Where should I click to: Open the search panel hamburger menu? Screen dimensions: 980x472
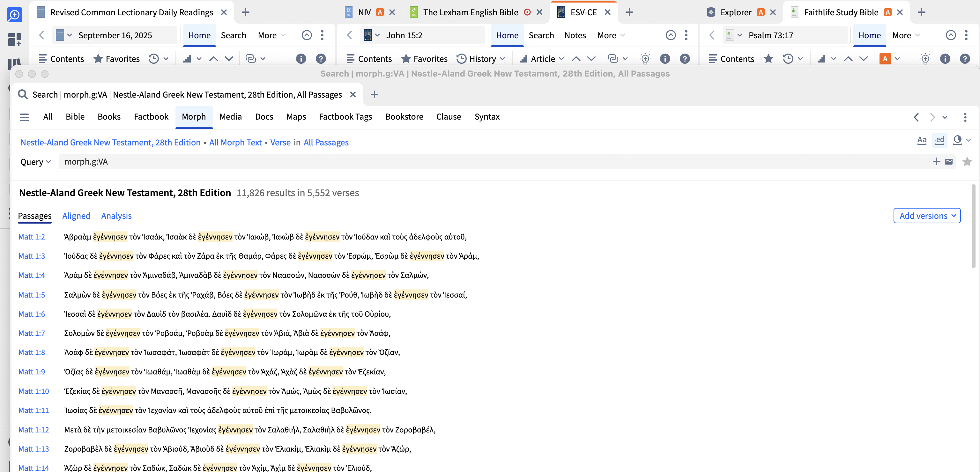click(24, 117)
